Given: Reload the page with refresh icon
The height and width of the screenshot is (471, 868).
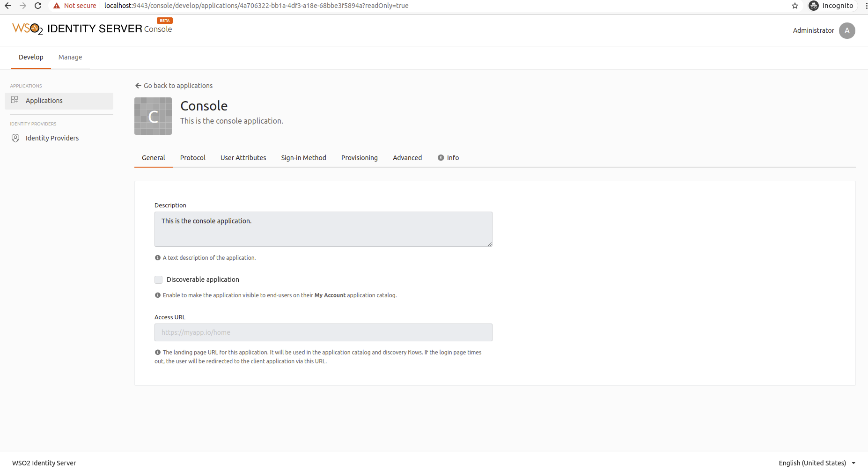Looking at the screenshot, I should (x=38, y=6).
